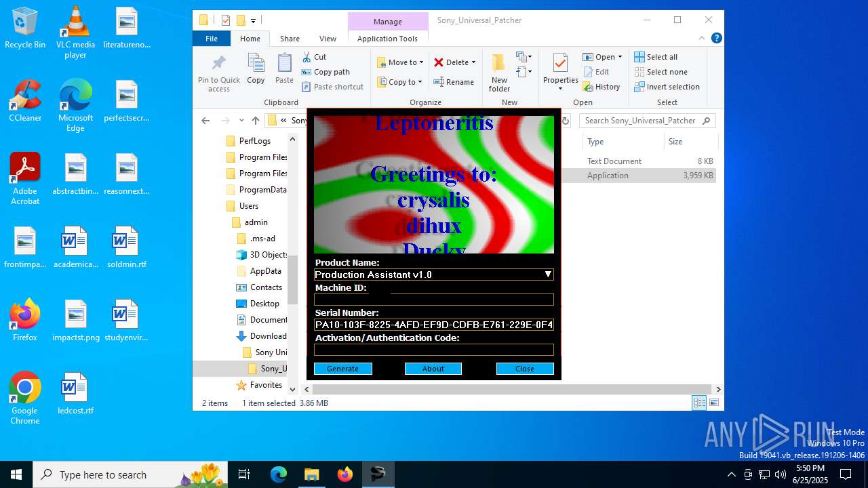Screen dimensions: 868x488
Task: Open the File menu in Explorer
Action: coord(212,39)
